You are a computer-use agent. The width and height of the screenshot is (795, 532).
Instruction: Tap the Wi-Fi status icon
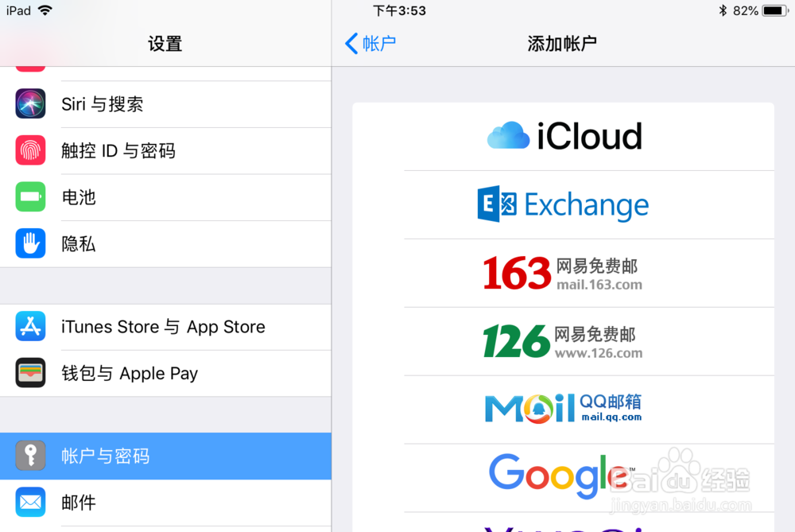[45, 10]
